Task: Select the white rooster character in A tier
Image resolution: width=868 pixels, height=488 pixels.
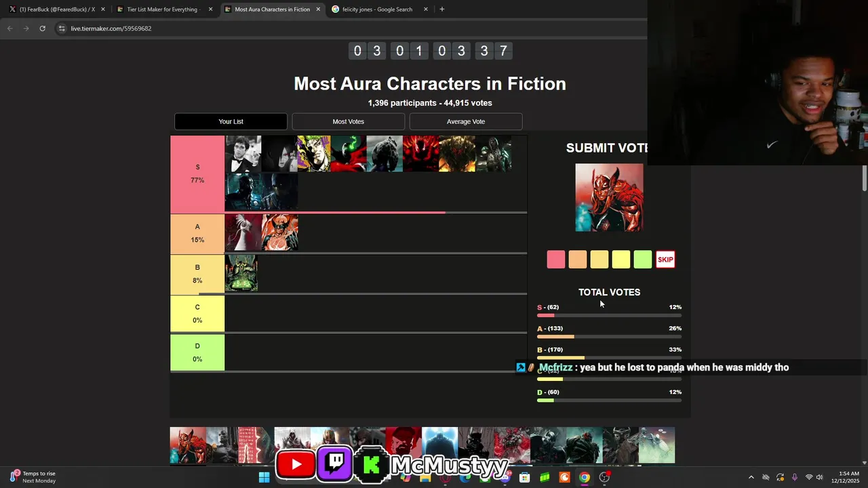Action: [x=243, y=232]
